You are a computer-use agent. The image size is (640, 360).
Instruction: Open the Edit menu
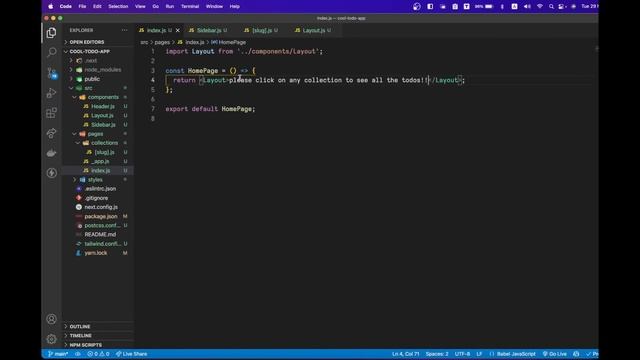pos(97,7)
